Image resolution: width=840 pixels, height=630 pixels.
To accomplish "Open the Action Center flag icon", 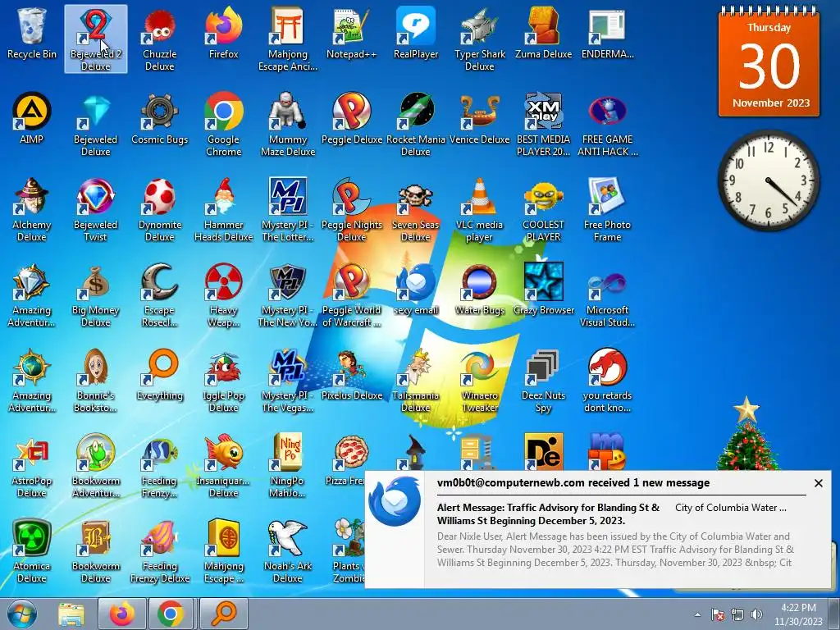I will point(718,614).
